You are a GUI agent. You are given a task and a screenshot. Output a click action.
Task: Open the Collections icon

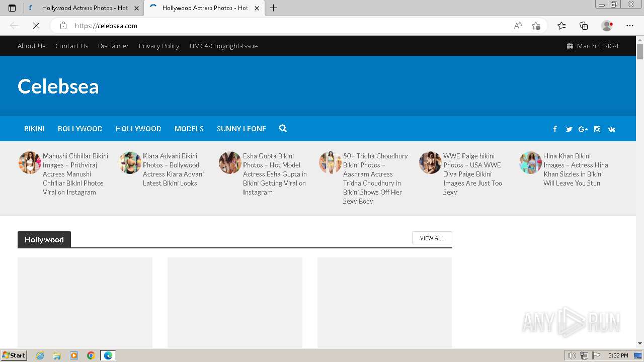coord(584,26)
